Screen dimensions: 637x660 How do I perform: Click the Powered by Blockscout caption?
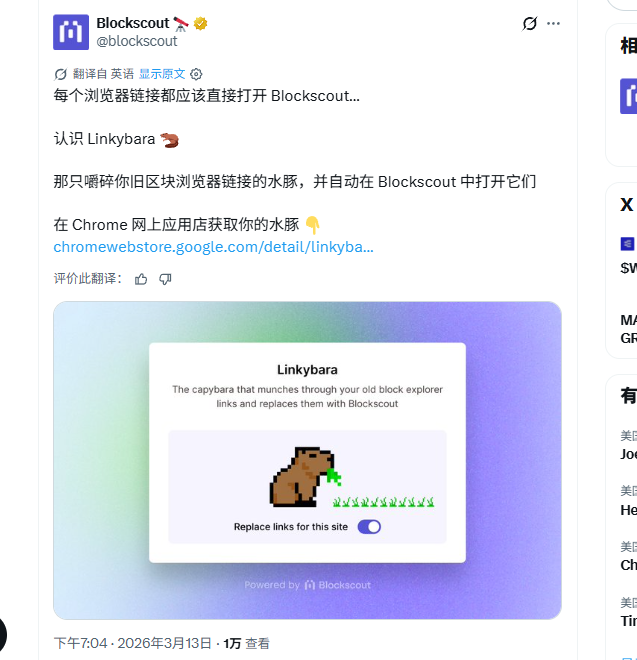(x=307, y=585)
